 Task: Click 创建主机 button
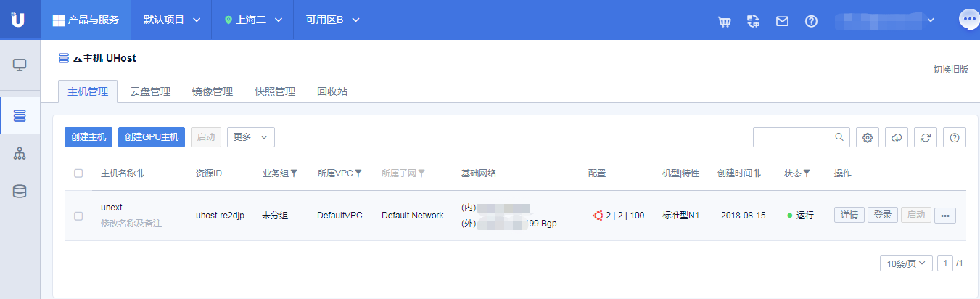pyautogui.click(x=88, y=137)
